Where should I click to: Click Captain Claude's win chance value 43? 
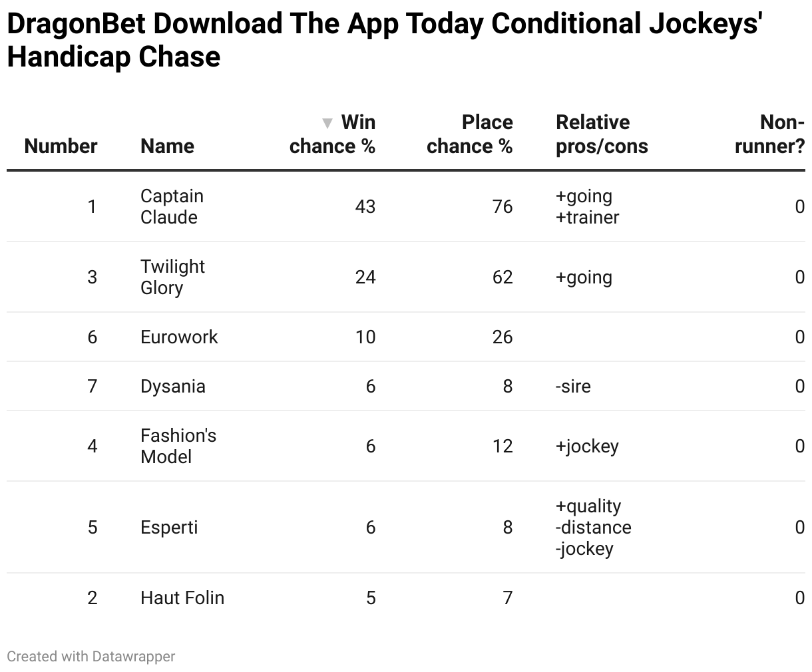[365, 207]
